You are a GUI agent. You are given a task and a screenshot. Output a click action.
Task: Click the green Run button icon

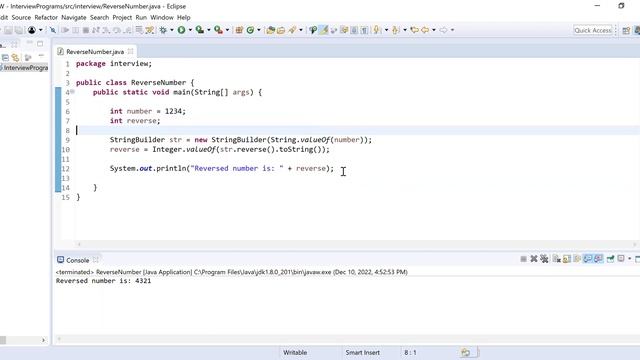point(181,30)
